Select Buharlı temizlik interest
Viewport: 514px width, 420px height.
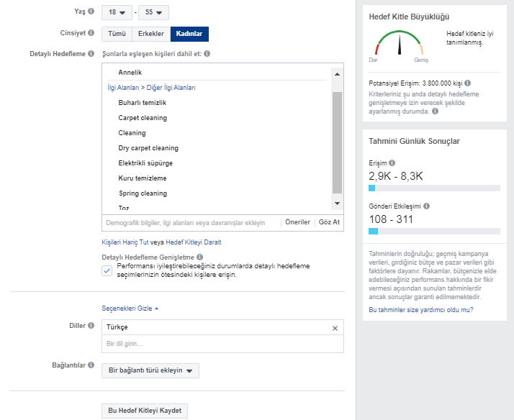click(x=143, y=103)
